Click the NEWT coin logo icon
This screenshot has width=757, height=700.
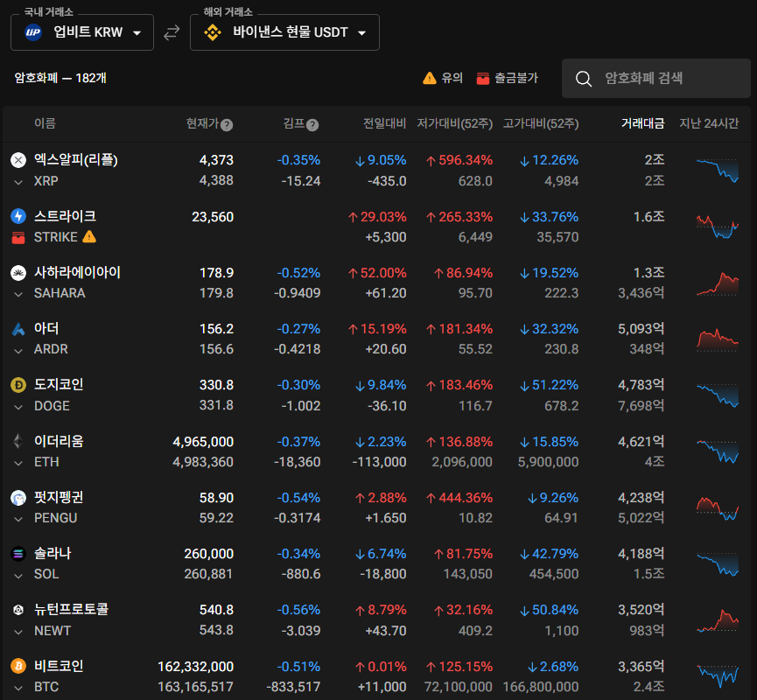(18, 610)
